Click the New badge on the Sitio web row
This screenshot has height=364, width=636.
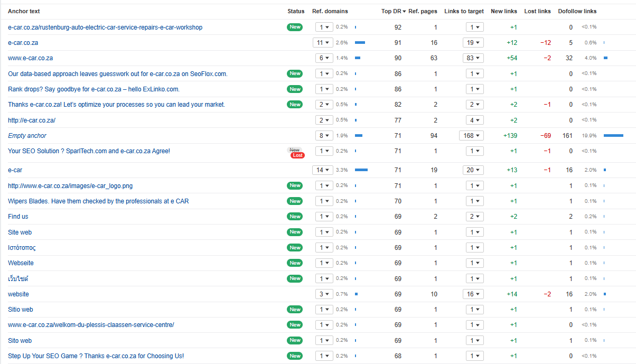pyautogui.click(x=295, y=310)
